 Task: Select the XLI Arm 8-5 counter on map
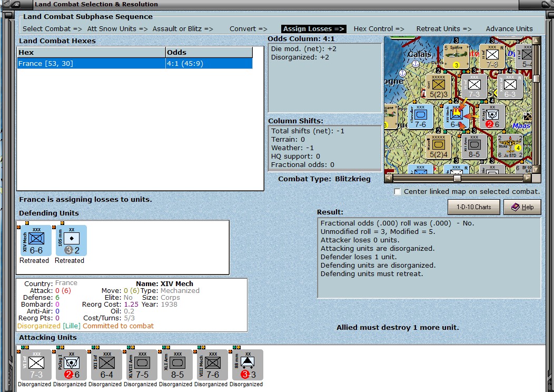[x=474, y=146]
